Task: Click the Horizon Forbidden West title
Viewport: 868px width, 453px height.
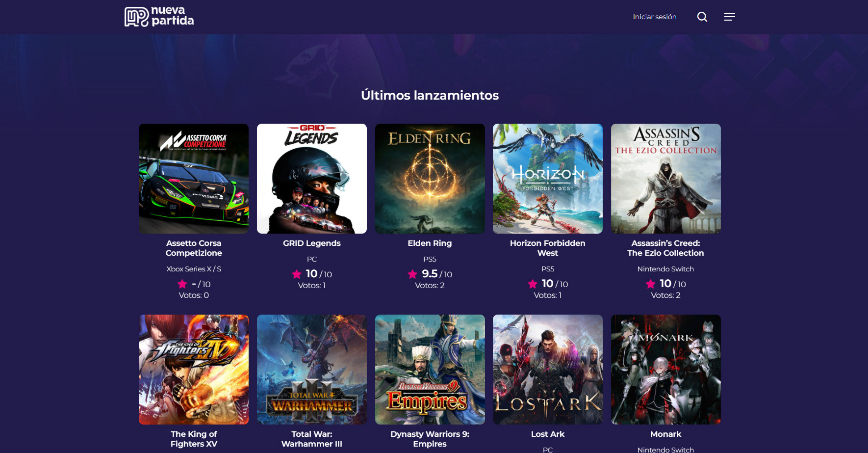Action: tap(548, 248)
